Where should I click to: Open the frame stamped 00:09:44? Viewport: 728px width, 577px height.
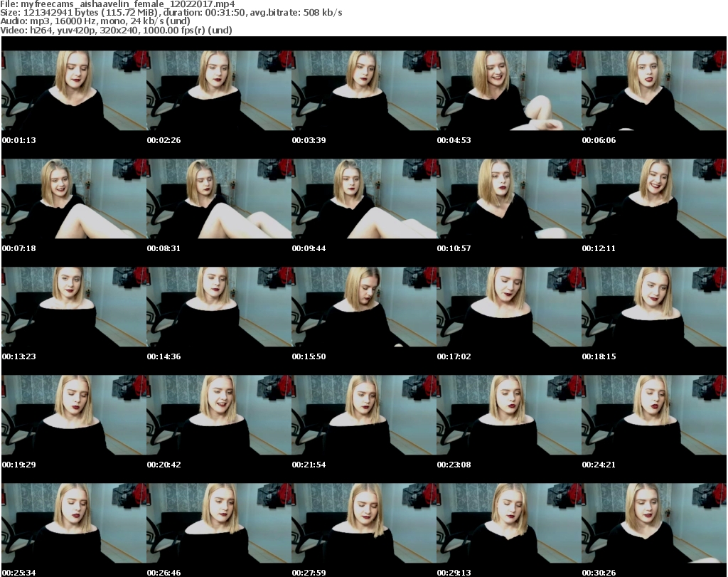tap(364, 198)
